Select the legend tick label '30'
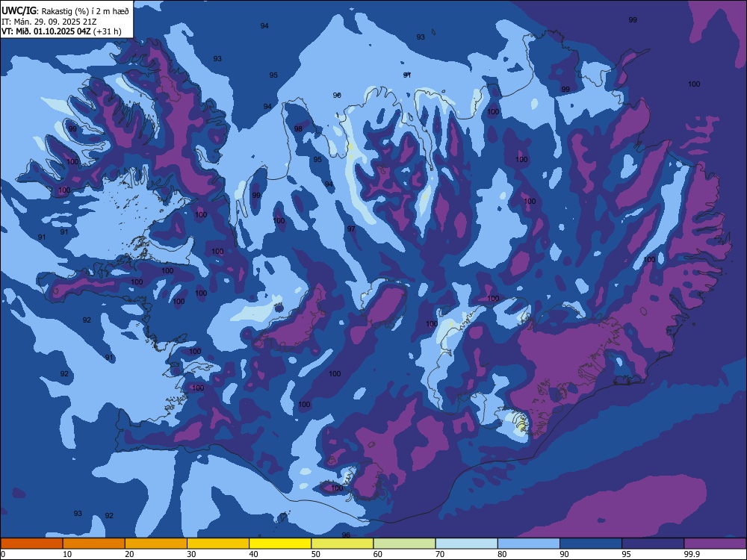The width and height of the screenshot is (747, 560). tap(191, 554)
